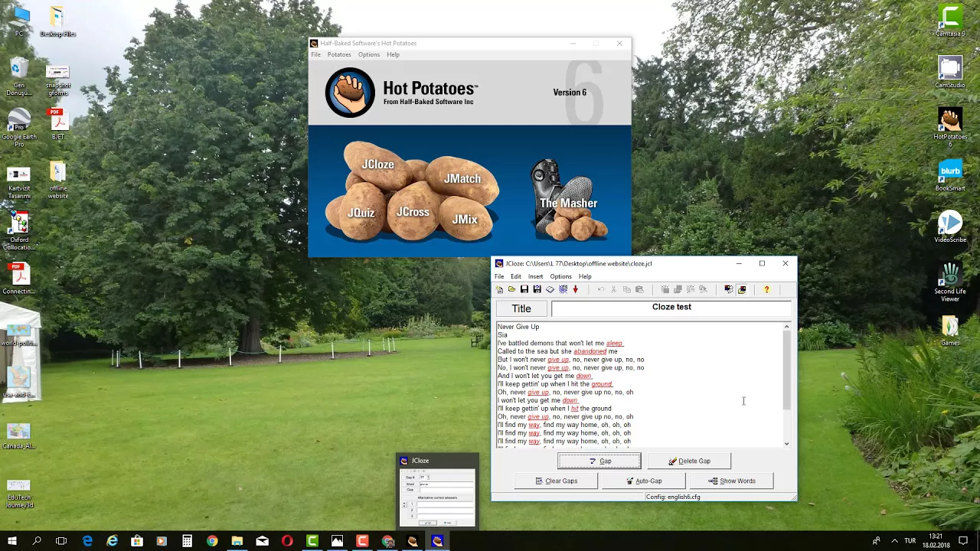
Task: Open the Insert menu in JCloze
Action: point(535,276)
